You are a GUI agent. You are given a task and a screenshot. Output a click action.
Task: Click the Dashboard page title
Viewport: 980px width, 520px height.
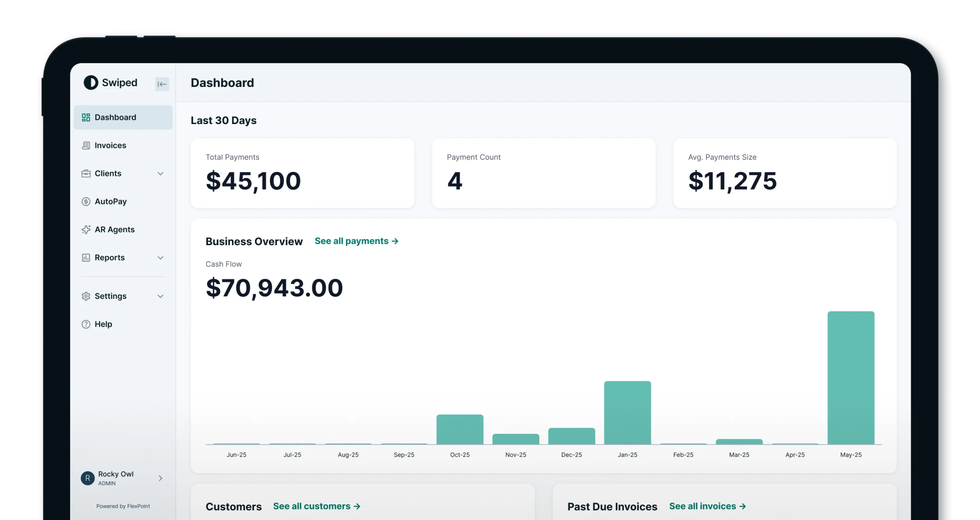click(222, 83)
